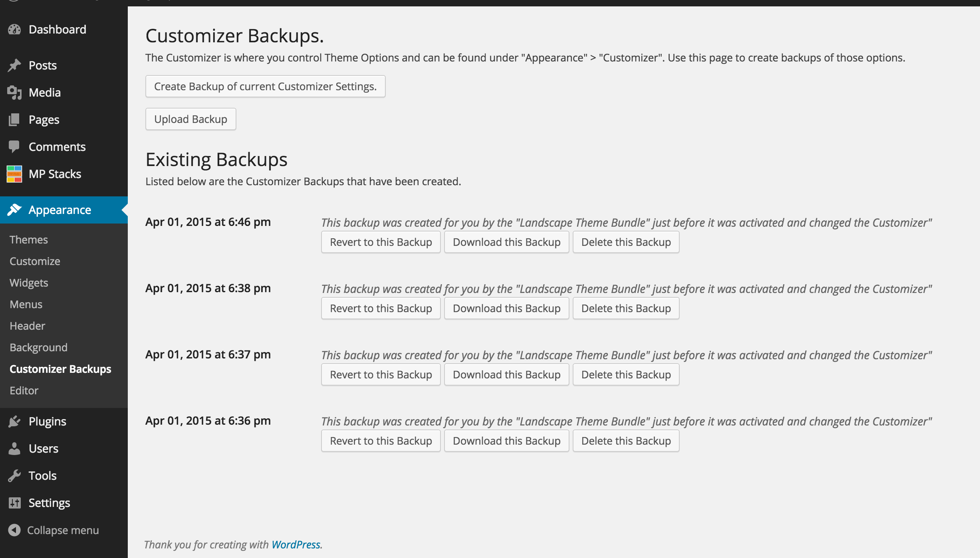Open the Widgets submenu item

click(29, 283)
